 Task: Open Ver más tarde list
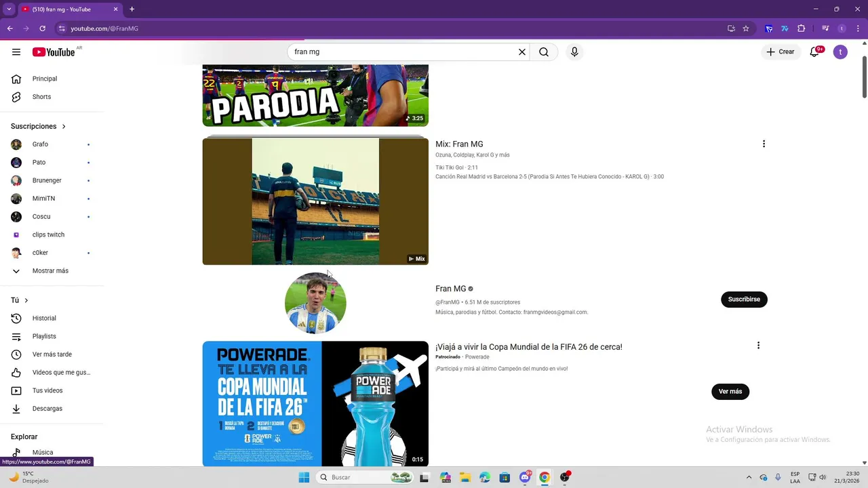point(52,354)
